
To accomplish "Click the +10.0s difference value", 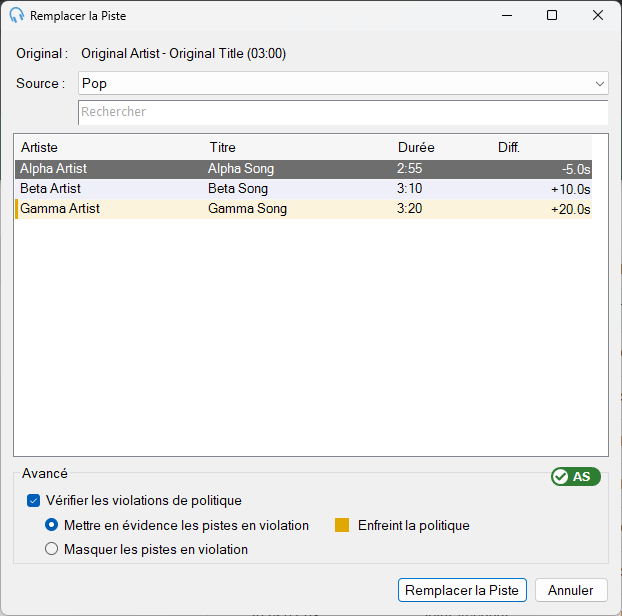I will pos(571,189).
